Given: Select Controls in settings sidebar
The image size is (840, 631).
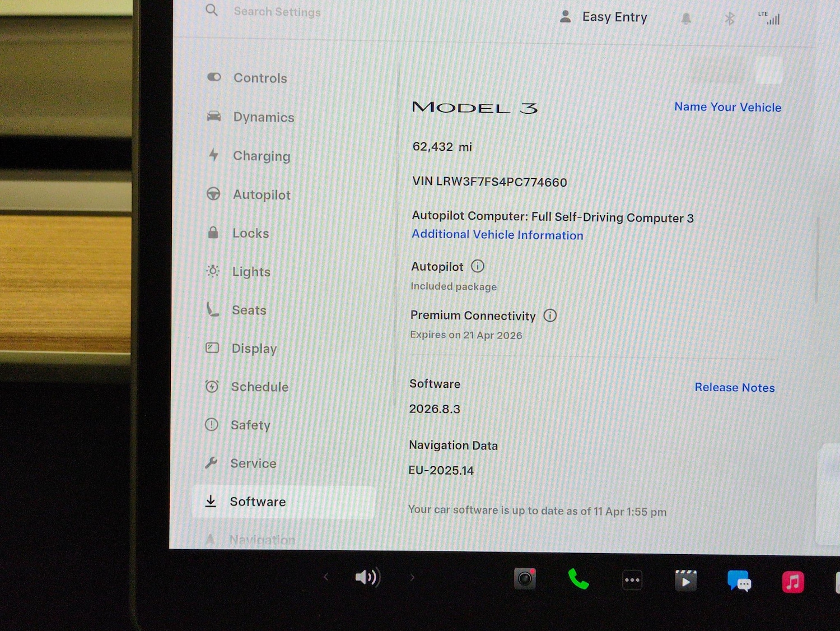Looking at the screenshot, I should click(x=260, y=78).
